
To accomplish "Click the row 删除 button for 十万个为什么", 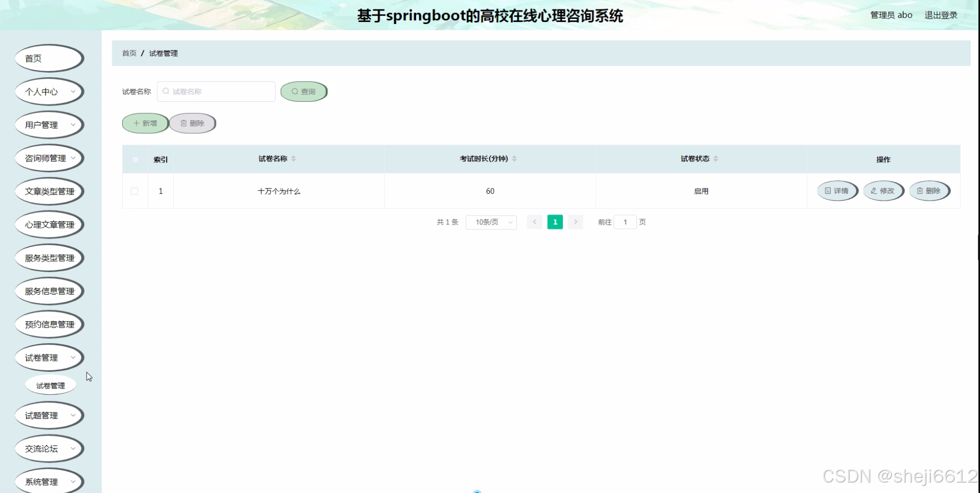I will click(929, 191).
